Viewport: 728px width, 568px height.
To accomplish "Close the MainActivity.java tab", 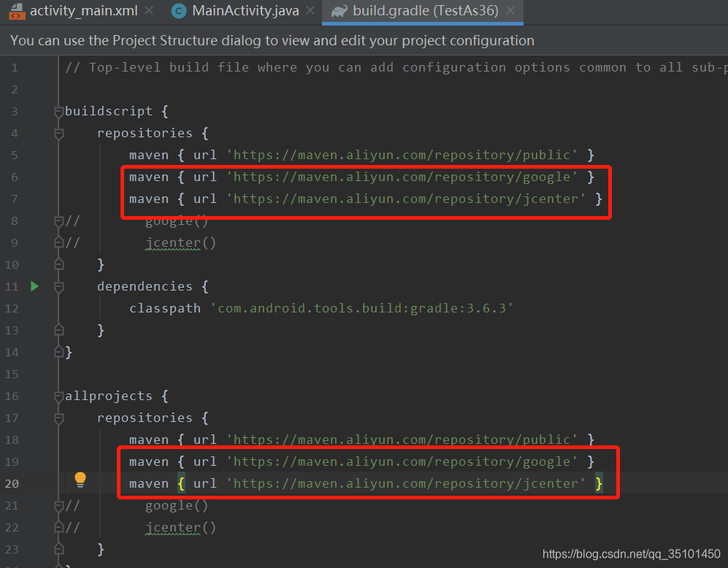I will 310,12.
